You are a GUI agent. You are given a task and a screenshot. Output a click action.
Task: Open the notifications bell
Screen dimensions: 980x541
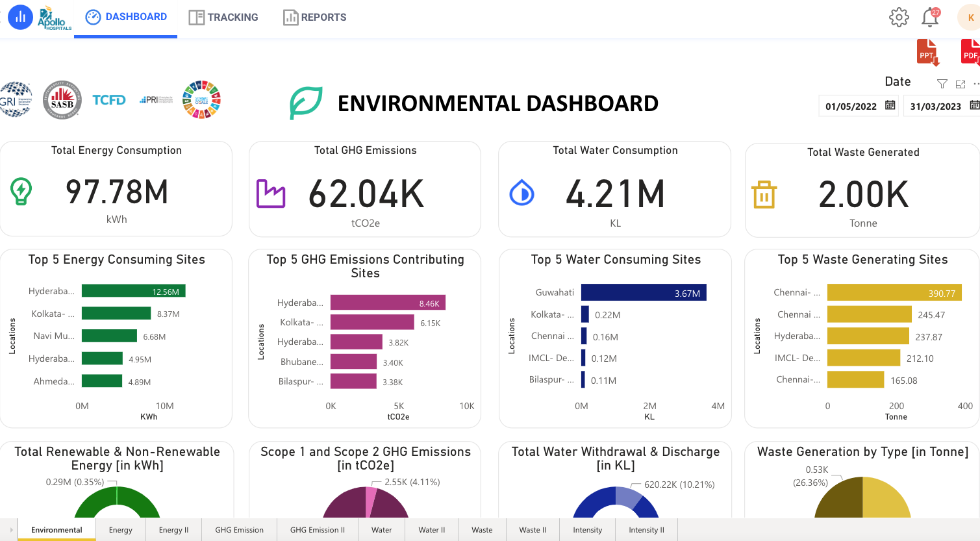click(x=930, y=18)
